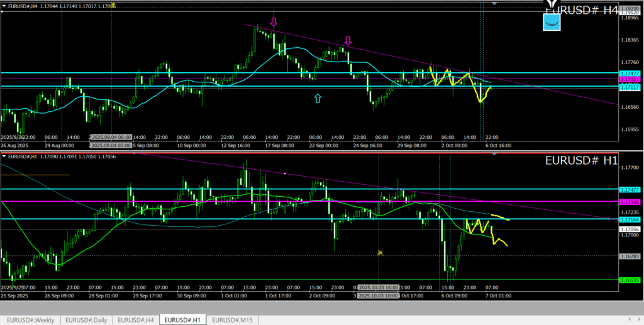Click the magenta price label on H1 axis
Image resolution: width=644 pixels, height=325 pixels.
[629, 202]
